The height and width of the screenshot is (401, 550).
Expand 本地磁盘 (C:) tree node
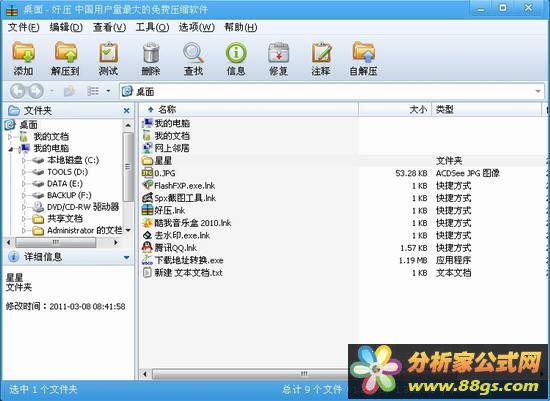coord(24,161)
